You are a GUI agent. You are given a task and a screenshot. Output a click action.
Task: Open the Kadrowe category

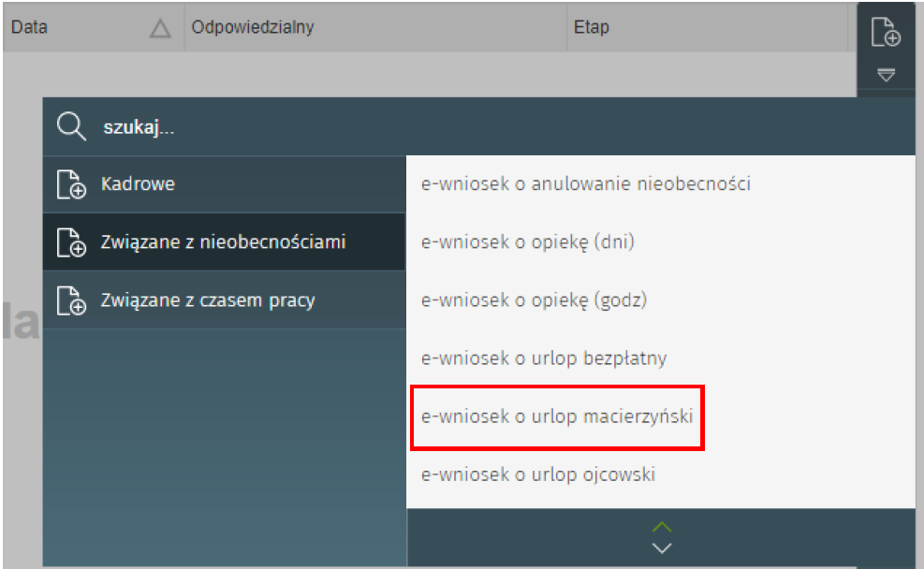coord(139,184)
